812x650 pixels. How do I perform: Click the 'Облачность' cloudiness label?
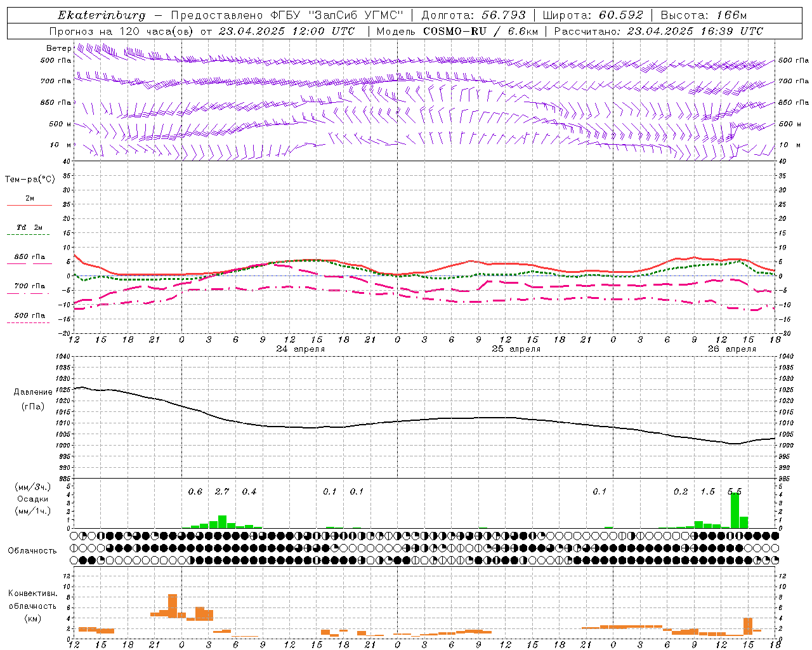click(x=32, y=551)
